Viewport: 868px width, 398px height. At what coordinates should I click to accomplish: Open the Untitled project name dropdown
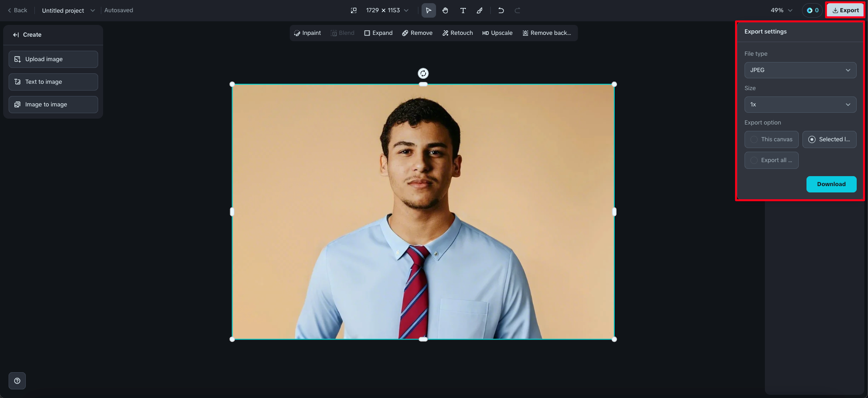pyautogui.click(x=68, y=10)
